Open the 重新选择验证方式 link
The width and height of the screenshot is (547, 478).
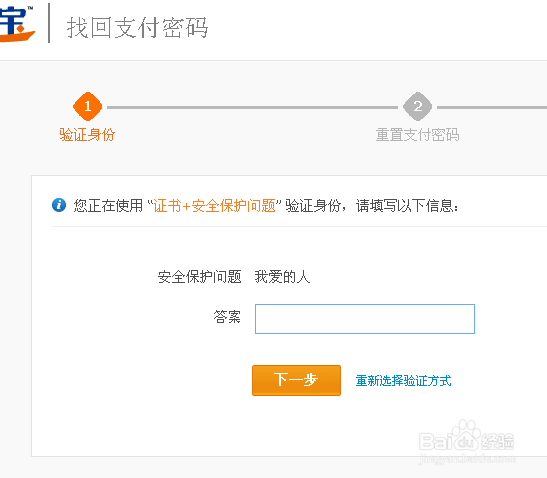point(404,381)
